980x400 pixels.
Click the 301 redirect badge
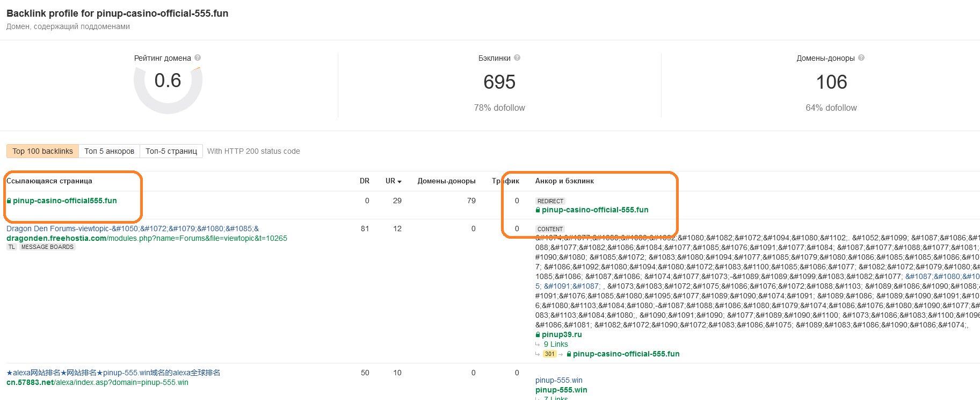coord(549,354)
